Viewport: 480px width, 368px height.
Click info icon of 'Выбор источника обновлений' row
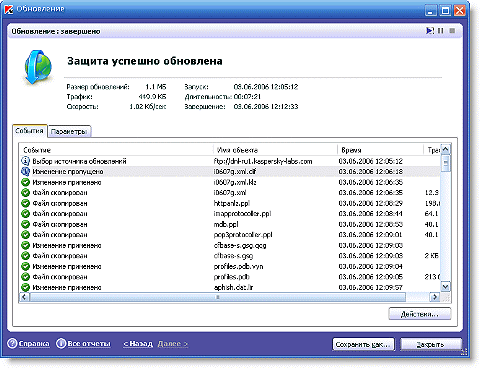(x=25, y=161)
